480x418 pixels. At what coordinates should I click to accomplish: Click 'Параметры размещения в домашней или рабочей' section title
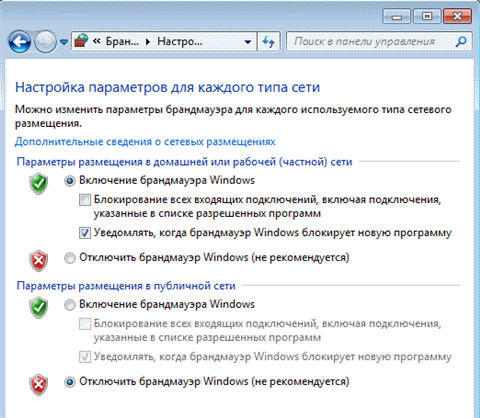184,162
